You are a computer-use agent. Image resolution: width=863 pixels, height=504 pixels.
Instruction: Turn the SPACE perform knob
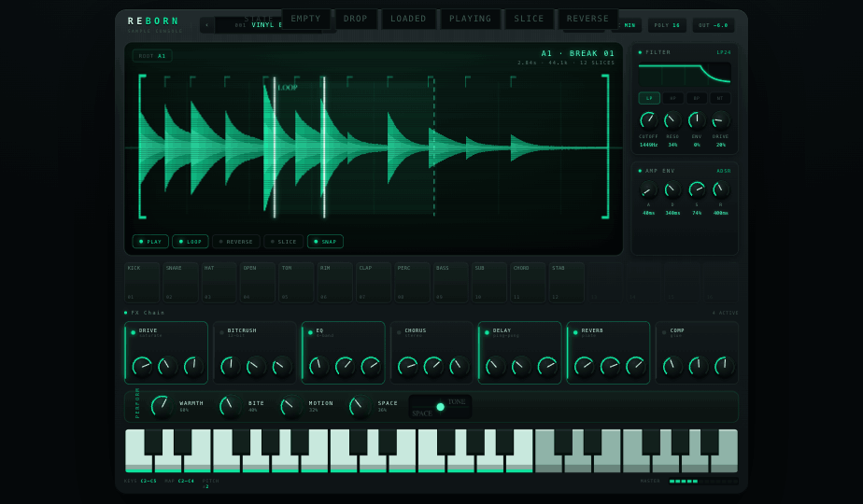pyautogui.click(x=360, y=406)
